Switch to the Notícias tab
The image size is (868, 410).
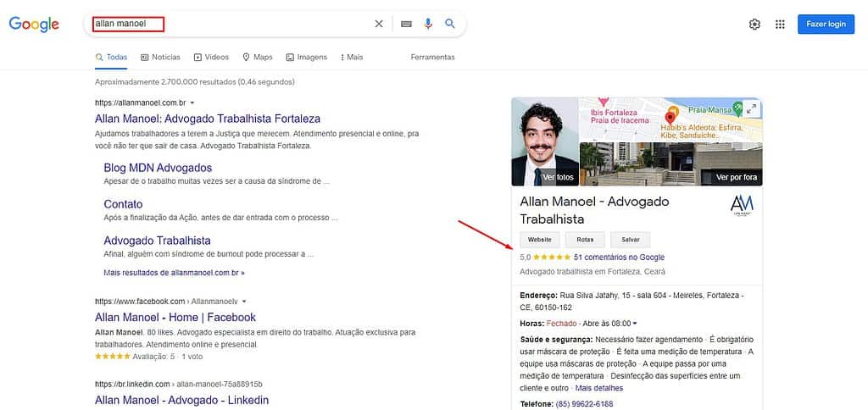(x=160, y=57)
